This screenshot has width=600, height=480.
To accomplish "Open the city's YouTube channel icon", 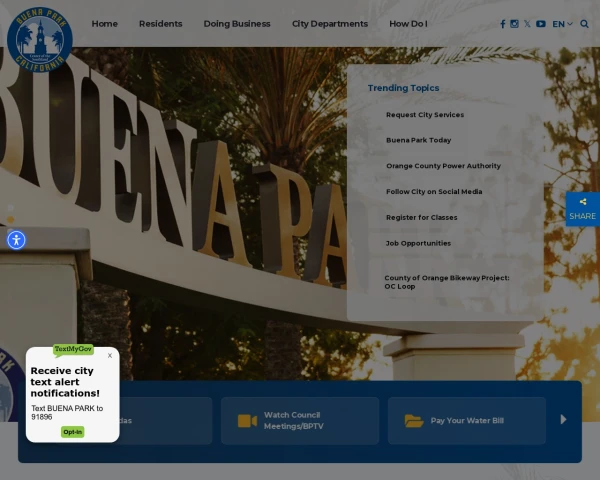I will coord(541,24).
